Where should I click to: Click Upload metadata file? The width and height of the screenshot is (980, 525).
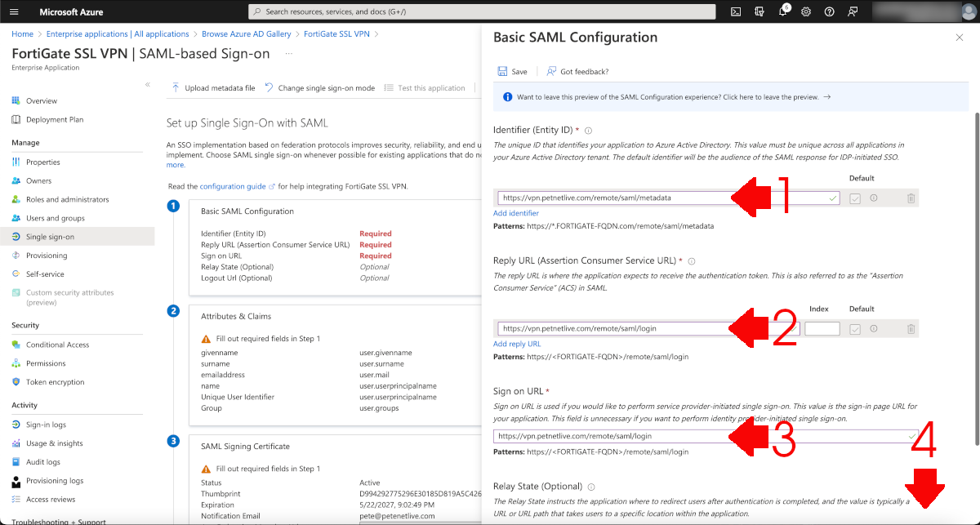(212, 87)
